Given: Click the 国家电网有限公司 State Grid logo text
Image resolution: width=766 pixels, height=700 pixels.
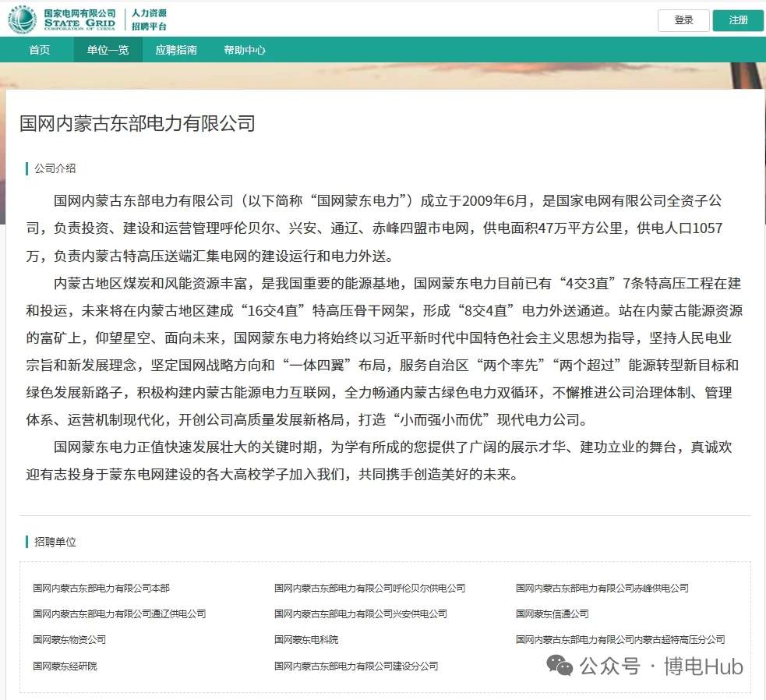Looking at the screenshot, I should coord(79,19).
